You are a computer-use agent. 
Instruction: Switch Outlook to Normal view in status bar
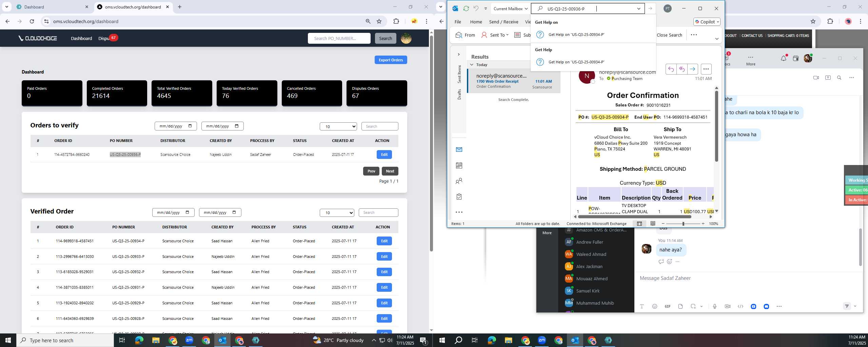pos(639,224)
